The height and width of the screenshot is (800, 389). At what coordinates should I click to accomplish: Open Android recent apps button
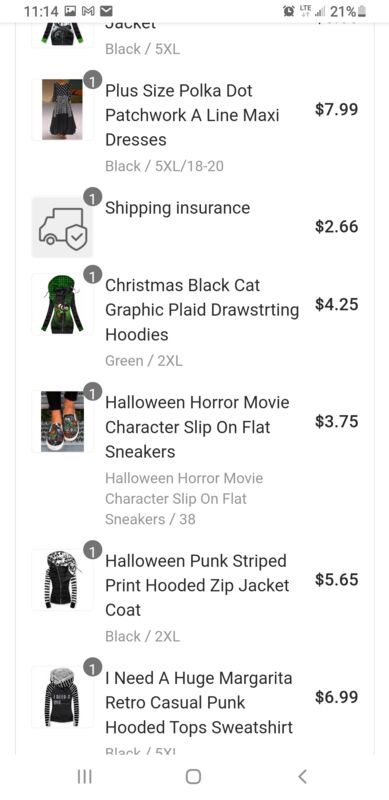[84, 776]
